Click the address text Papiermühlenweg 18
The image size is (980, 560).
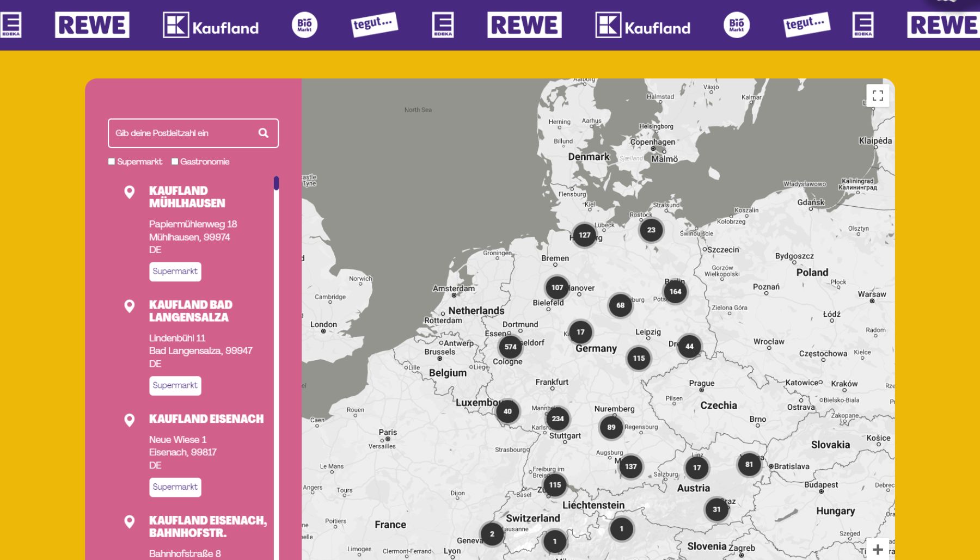click(x=193, y=224)
